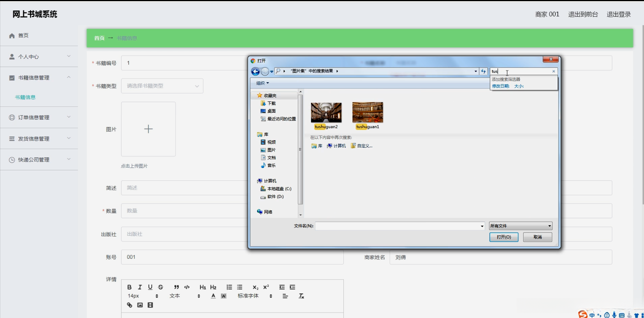
Task: Open the 书籍类型 selection dropdown
Action: pyautogui.click(x=162, y=86)
